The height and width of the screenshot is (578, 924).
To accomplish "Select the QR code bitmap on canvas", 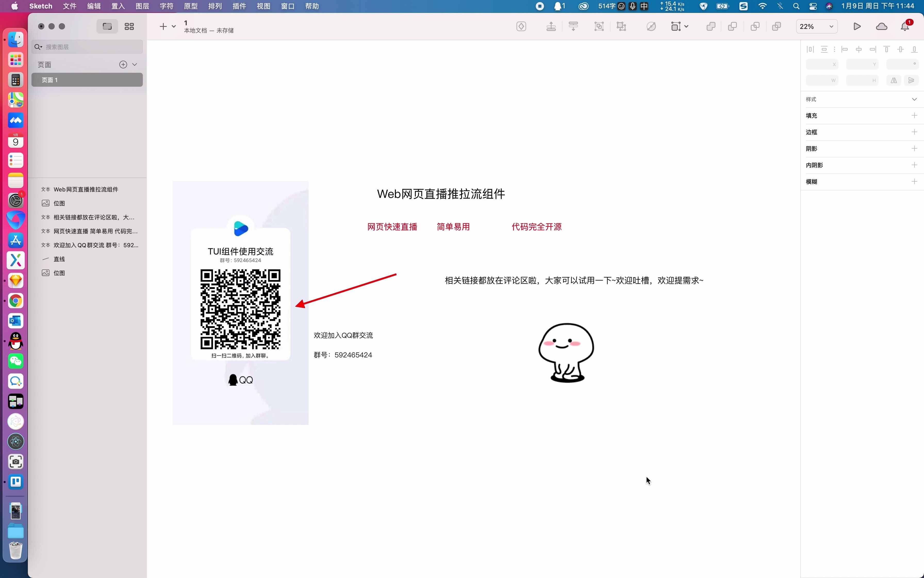I will (241, 303).
